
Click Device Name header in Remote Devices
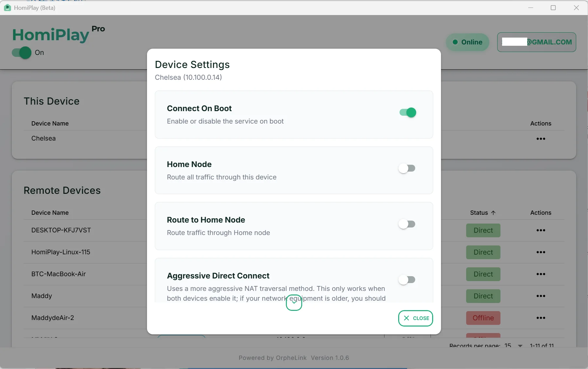(x=50, y=213)
